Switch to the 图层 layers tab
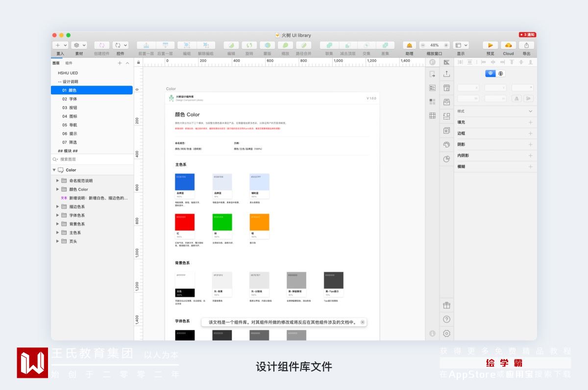 [56, 63]
